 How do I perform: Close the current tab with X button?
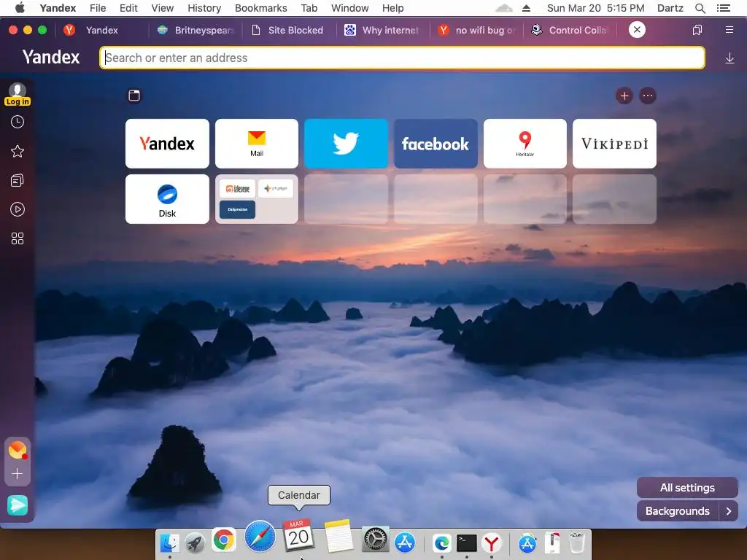pyautogui.click(x=637, y=29)
